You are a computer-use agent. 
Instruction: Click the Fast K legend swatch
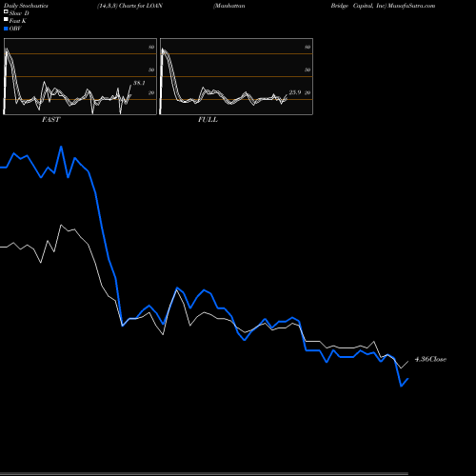coord(6,19)
